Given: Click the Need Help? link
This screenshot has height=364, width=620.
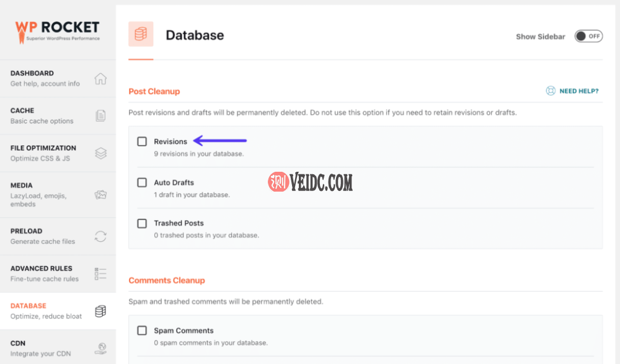Looking at the screenshot, I should click(x=578, y=91).
